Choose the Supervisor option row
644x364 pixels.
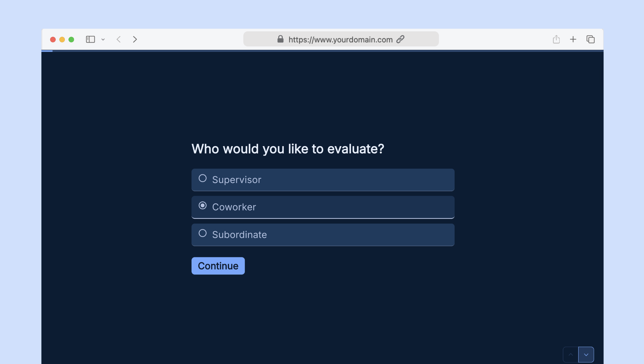click(x=323, y=180)
